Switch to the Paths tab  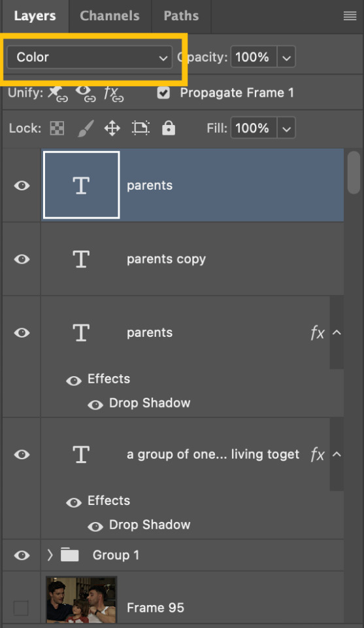(x=181, y=16)
